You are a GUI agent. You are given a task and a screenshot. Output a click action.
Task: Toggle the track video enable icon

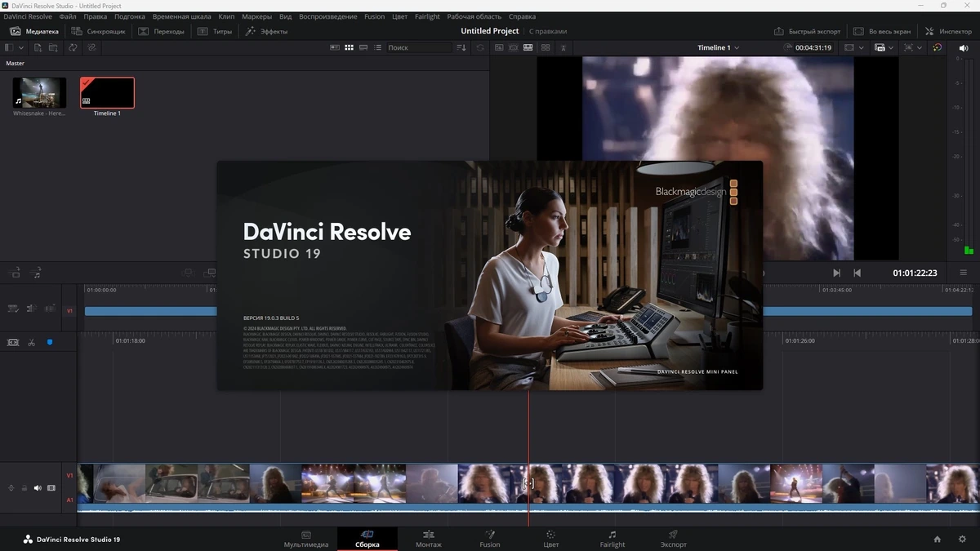pos(51,488)
